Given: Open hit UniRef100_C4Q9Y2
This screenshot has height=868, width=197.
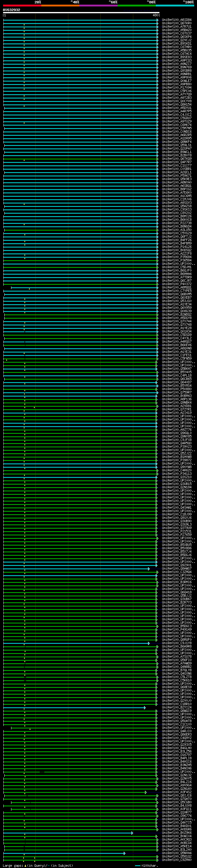Looking at the screenshot, I should (x=177, y=738).
